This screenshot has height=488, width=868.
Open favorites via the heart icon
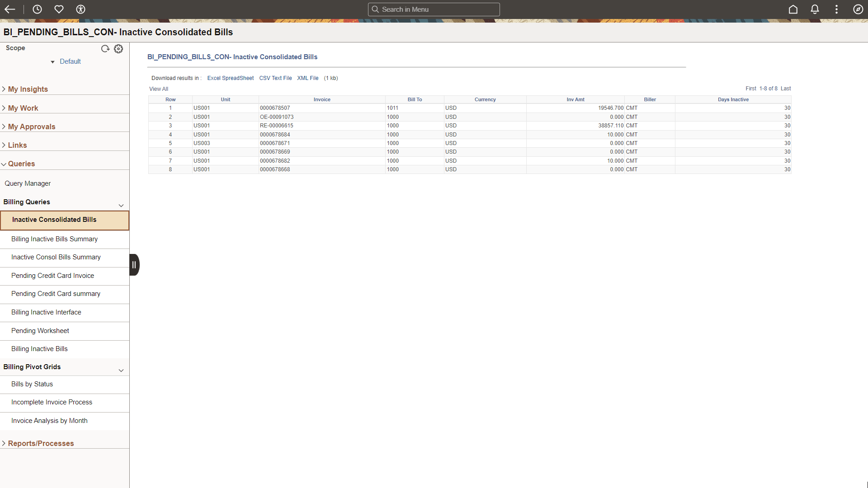coord(59,9)
